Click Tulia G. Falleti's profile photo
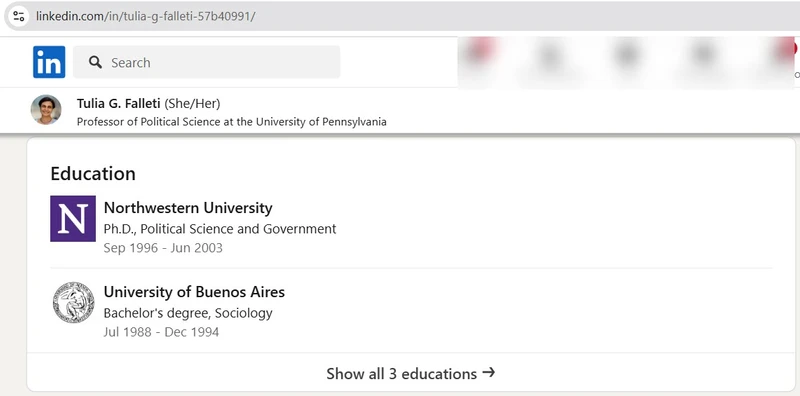Viewport: 800px width, 396px height. [46, 110]
